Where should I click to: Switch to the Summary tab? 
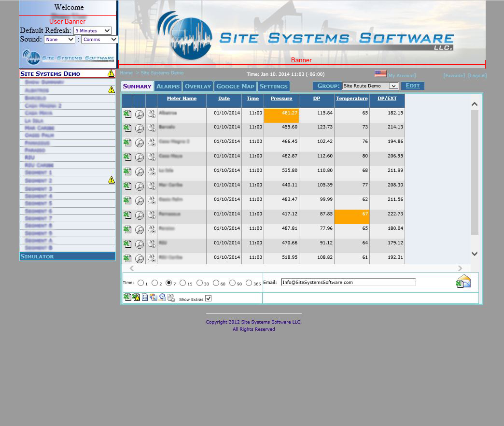(137, 86)
